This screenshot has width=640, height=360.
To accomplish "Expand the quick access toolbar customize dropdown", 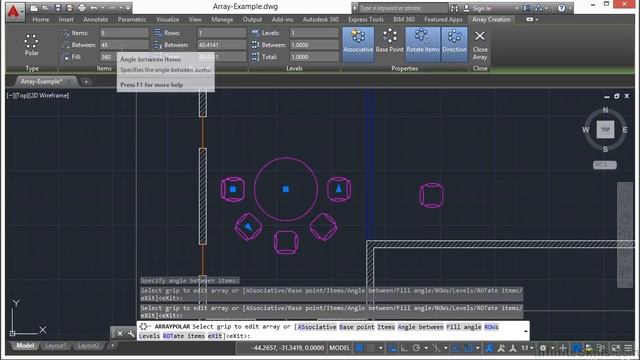I will pyautogui.click(x=128, y=8).
